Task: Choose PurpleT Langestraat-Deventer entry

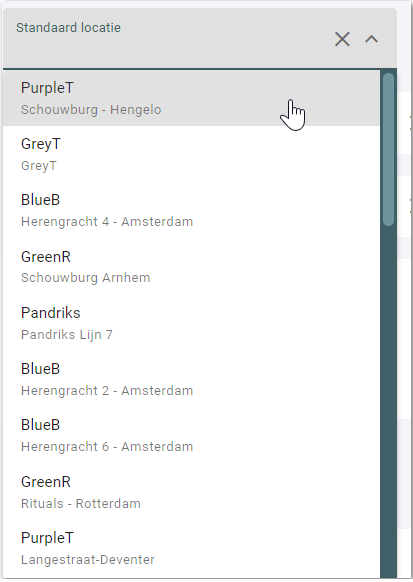Action: (191, 548)
